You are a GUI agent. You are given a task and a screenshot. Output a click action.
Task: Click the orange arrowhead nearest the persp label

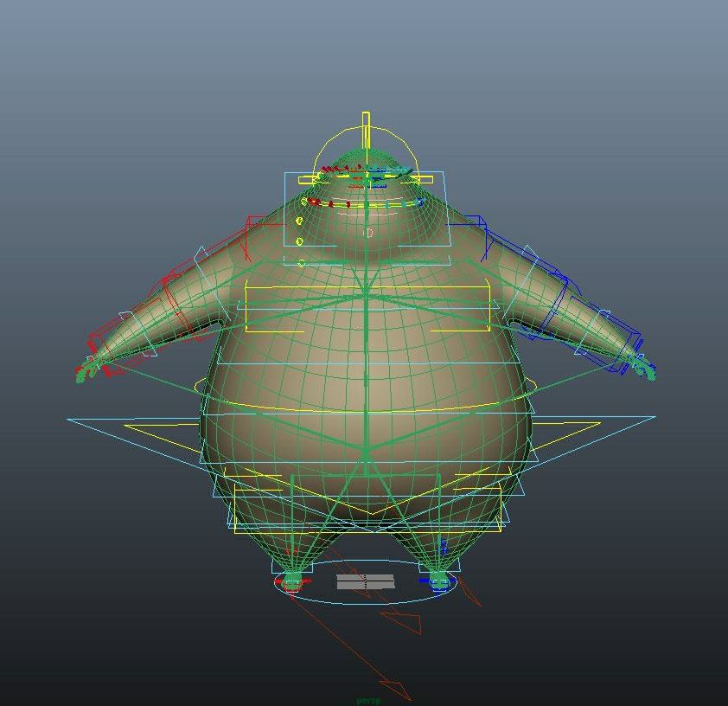point(396,690)
